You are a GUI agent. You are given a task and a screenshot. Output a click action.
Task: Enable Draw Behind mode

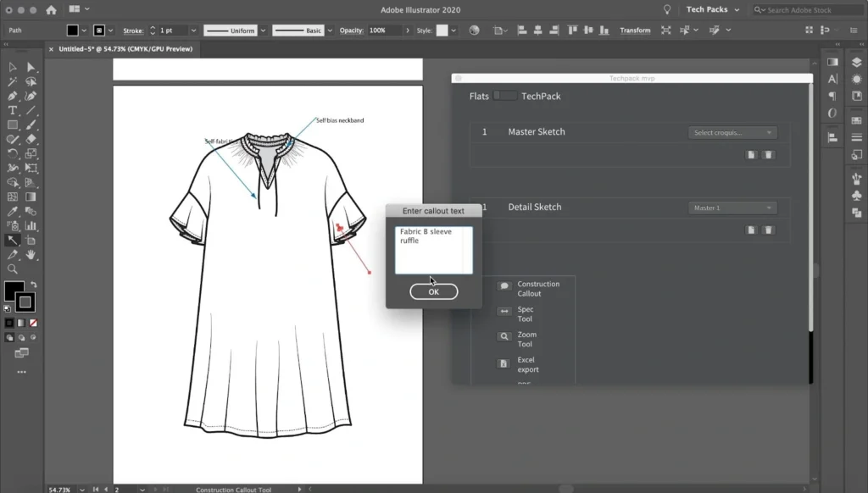coord(21,337)
